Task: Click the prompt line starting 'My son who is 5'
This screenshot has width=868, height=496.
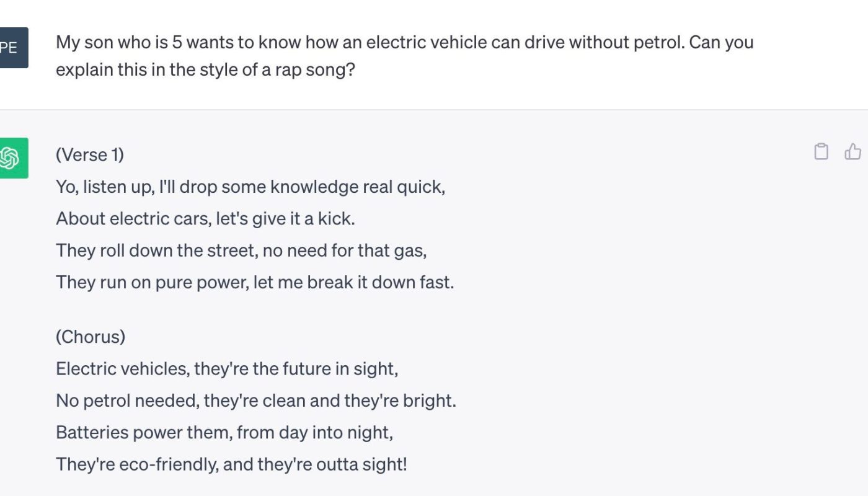Action: (405, 43)
